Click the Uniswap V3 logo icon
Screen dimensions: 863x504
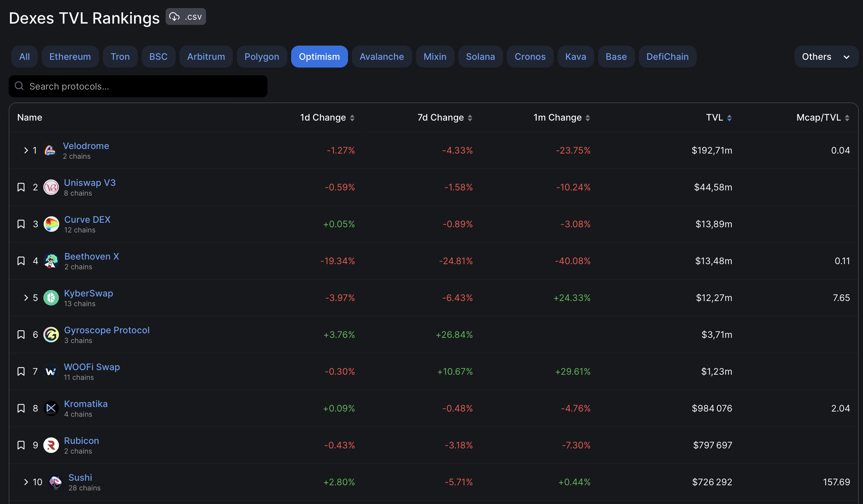[51, 187]
